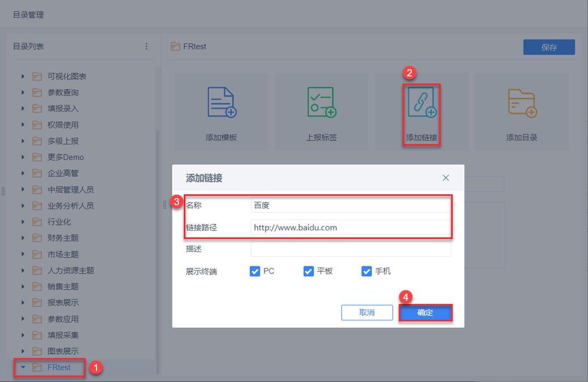Select 销售主题 in the directory tree
Screen dimensions: 588x382
tap(63, 286)
